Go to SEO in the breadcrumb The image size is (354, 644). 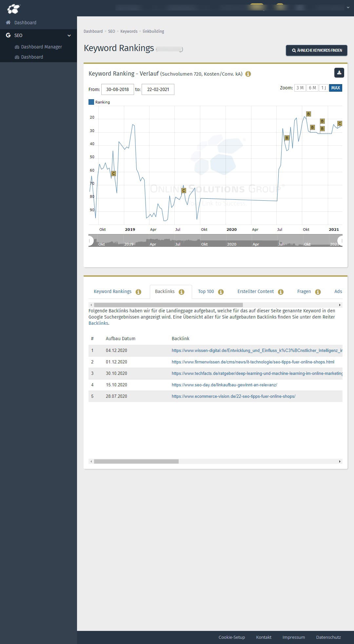coord(111,31)
